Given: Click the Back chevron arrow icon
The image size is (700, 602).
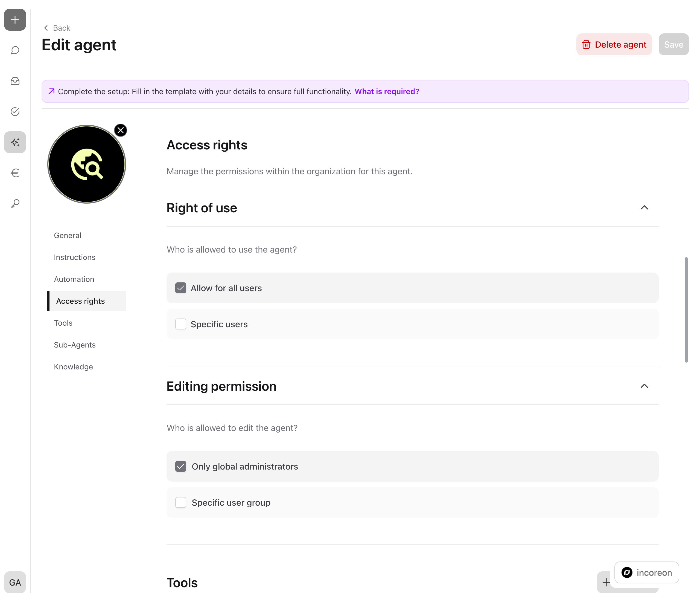Looking at the screenshot, I should tap(46, 28).
